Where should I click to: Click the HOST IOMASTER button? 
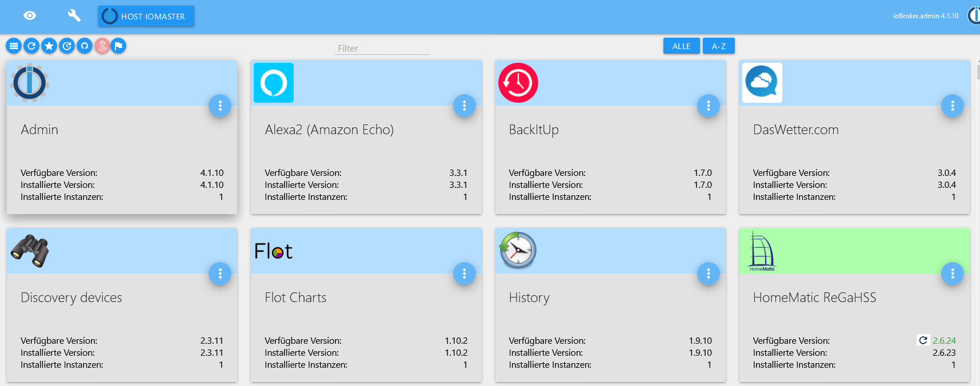(x=146, y=16)
